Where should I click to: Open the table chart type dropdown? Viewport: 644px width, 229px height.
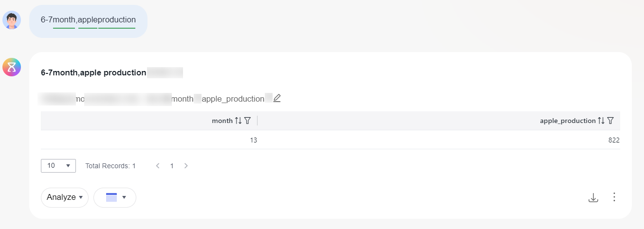[115, 197]
